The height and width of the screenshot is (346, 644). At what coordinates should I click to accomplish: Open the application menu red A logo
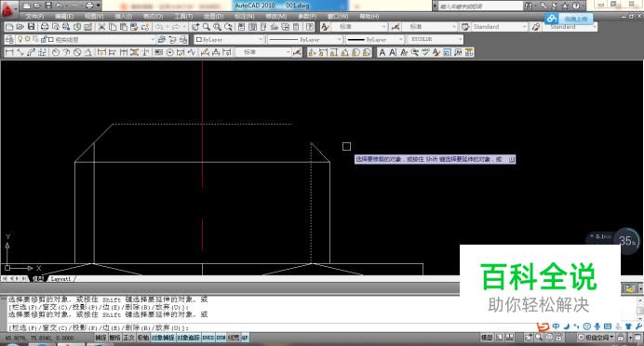[x=7, y=8]
